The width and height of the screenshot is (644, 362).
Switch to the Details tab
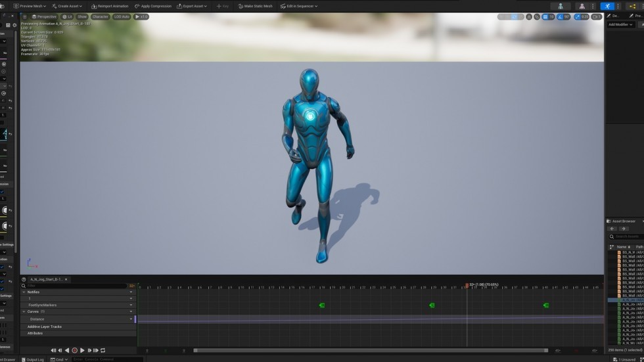click(613, 16)
